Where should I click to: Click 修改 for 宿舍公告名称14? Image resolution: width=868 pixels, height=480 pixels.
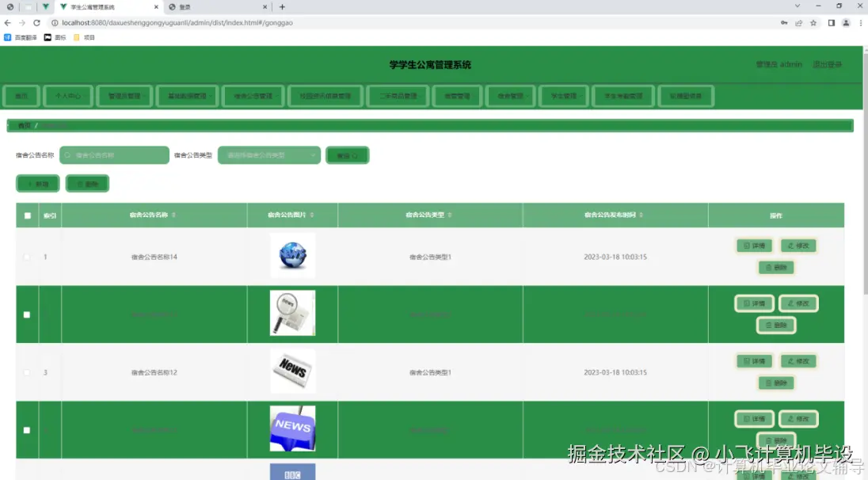point(798,246)
